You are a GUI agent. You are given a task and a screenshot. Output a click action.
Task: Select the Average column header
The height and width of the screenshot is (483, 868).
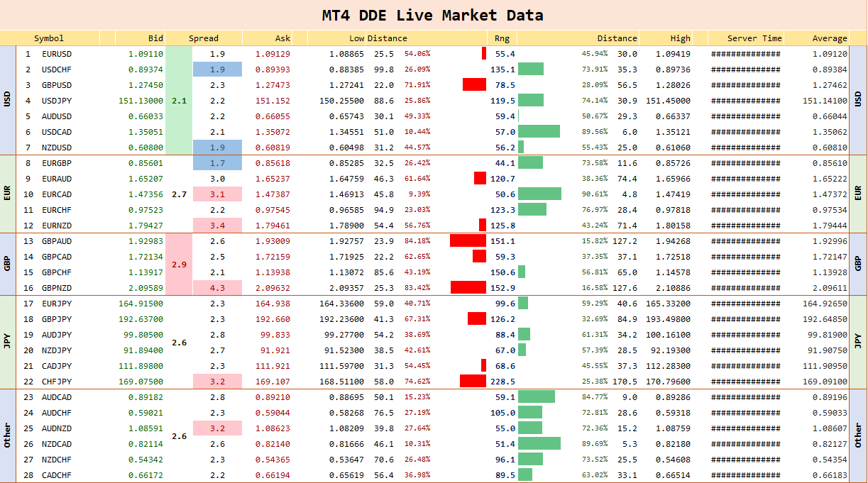(829, 38)
